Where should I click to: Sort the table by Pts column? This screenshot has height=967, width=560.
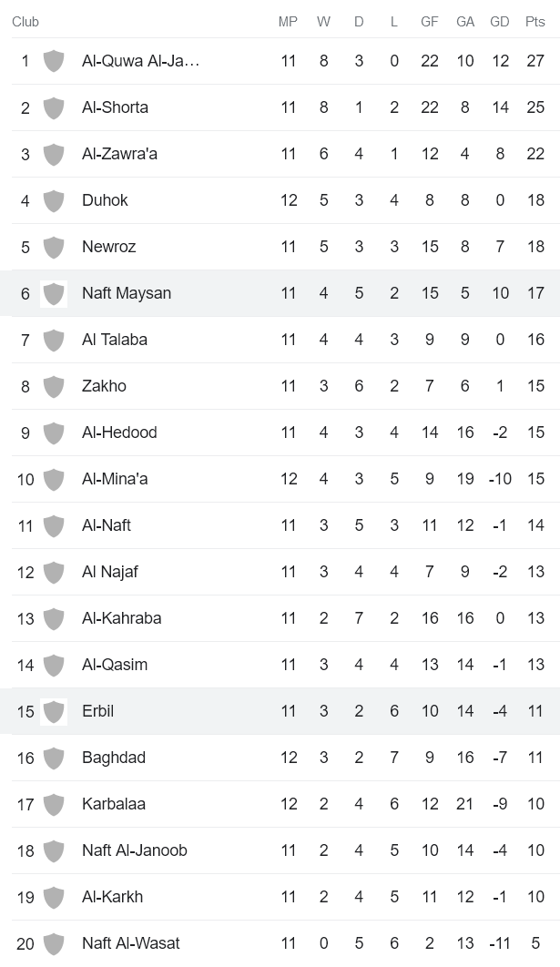pyautogui.click(x=535, y=22)
